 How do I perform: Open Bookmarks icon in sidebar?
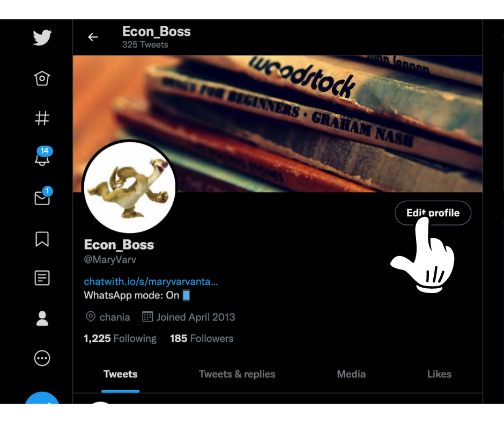(42, 239)
